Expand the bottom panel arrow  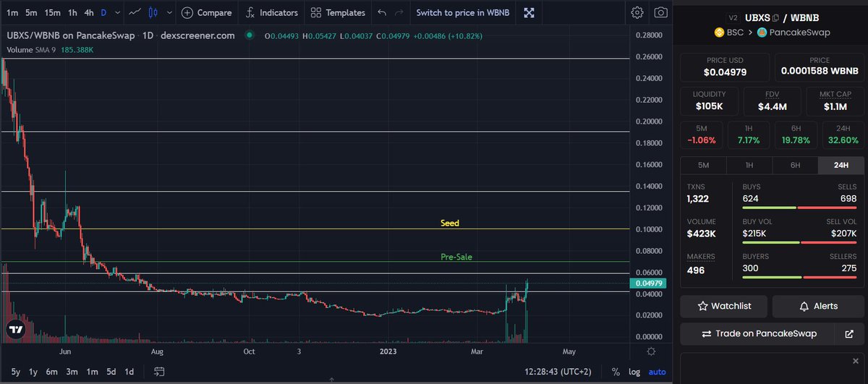[331, 380]
